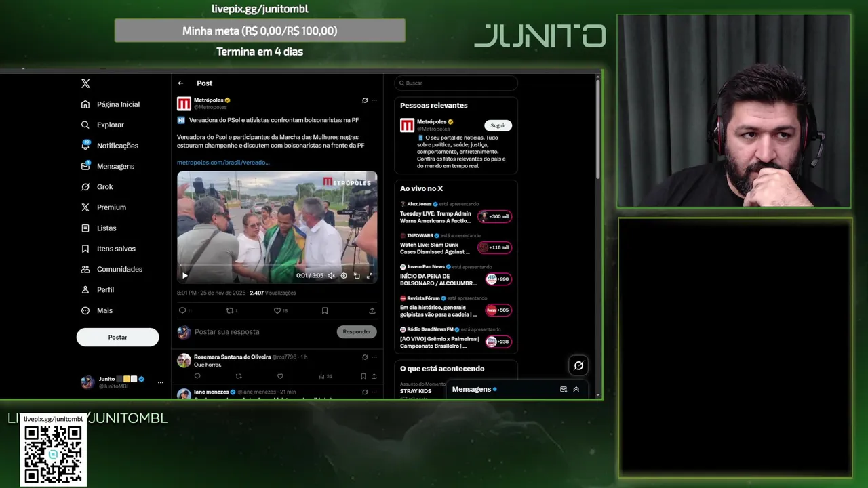Open Itens salvos bookmark icon
Viewport: 868px width, 488px height.
point(85,249)
